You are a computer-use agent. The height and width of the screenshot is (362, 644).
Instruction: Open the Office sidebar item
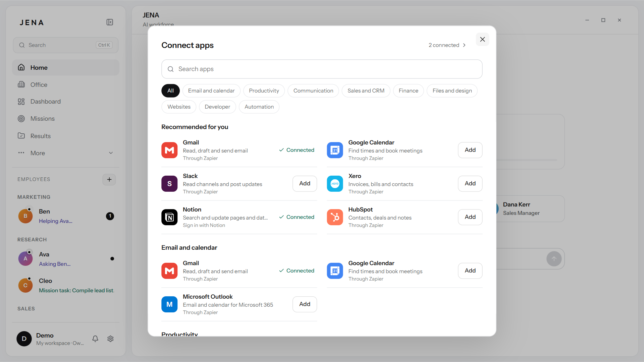[66, 84]
